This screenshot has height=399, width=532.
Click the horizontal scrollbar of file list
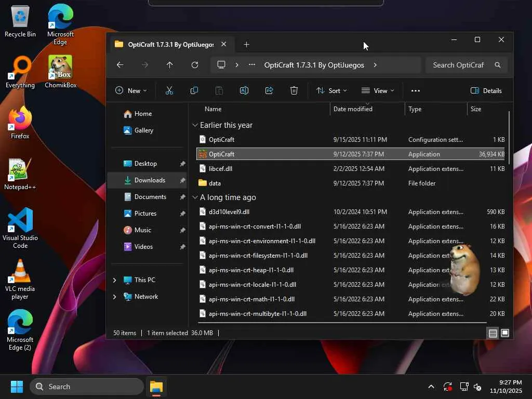tap(342, 323)
